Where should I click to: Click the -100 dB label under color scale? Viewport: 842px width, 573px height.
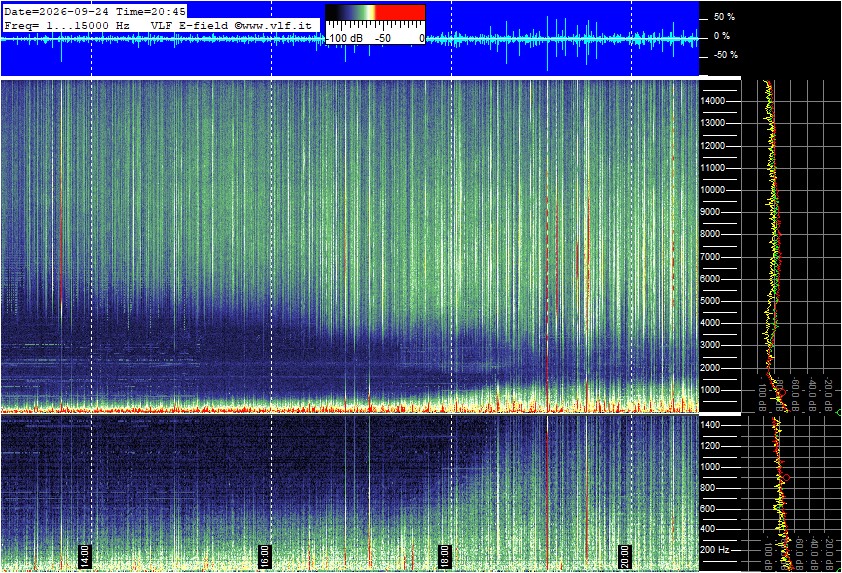coord(344,39)
